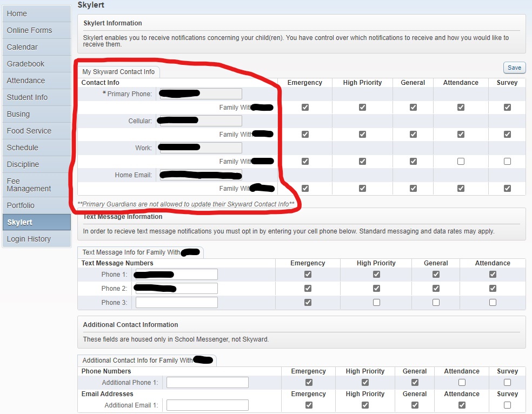Enable General for text message Phone 3

click(436, 302)
